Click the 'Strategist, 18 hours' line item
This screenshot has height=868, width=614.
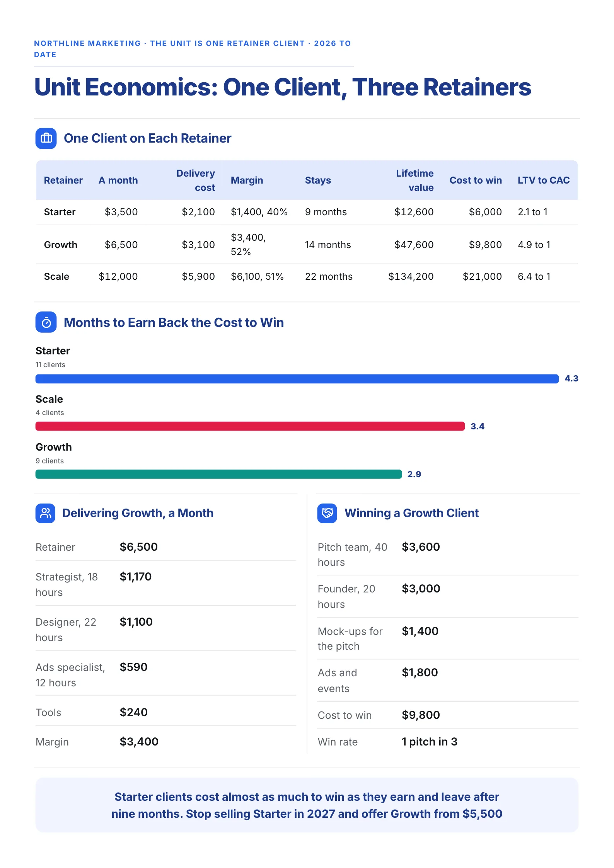click(x=67, y=584)
